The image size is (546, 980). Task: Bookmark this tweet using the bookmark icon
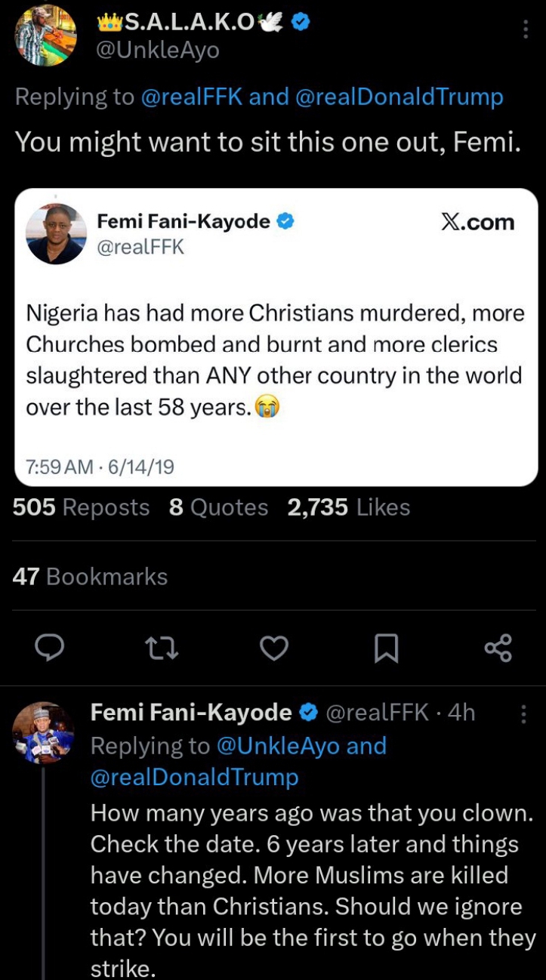coord(386,648)
